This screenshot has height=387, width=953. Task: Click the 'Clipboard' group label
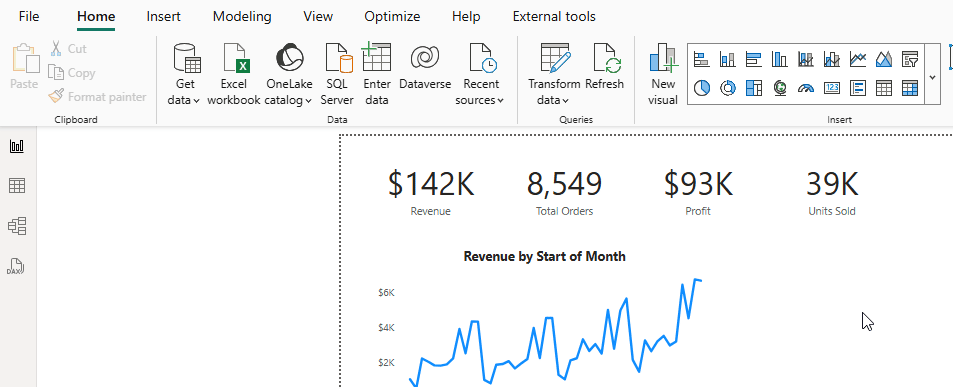76,120
